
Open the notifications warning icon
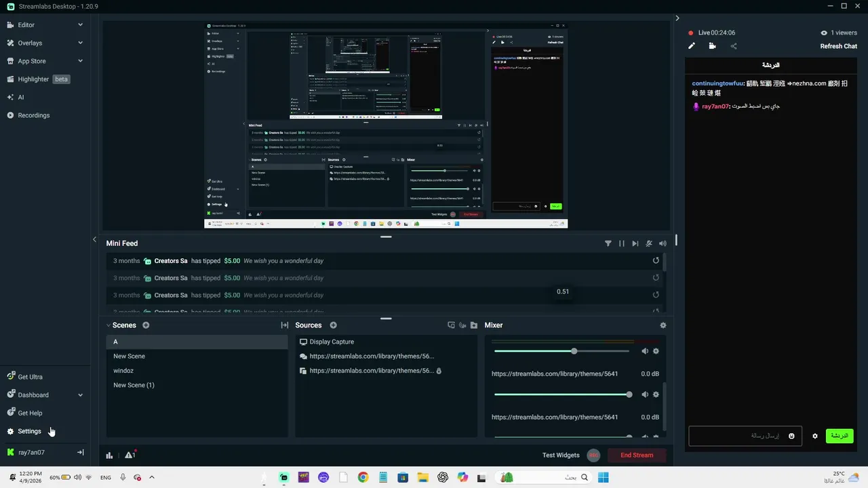click(x=130, y=455)
